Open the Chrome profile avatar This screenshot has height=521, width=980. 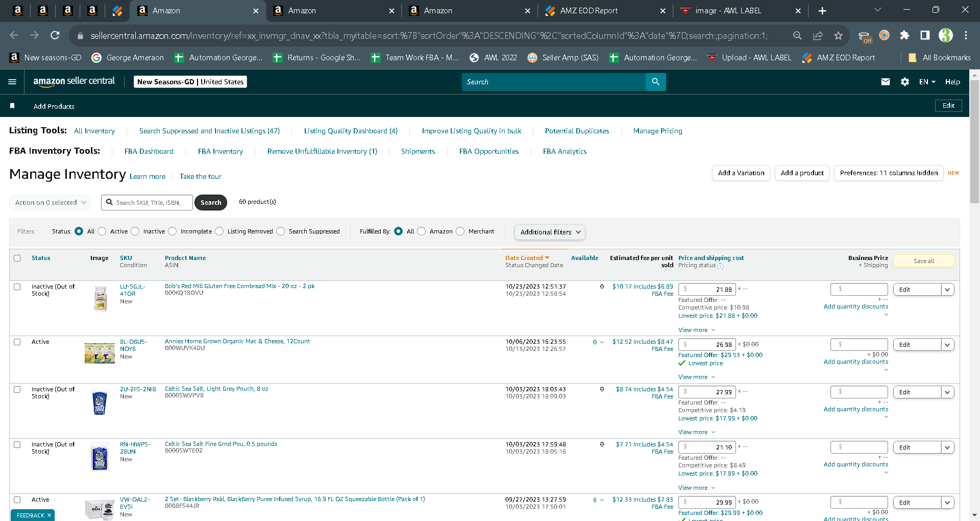946,35
